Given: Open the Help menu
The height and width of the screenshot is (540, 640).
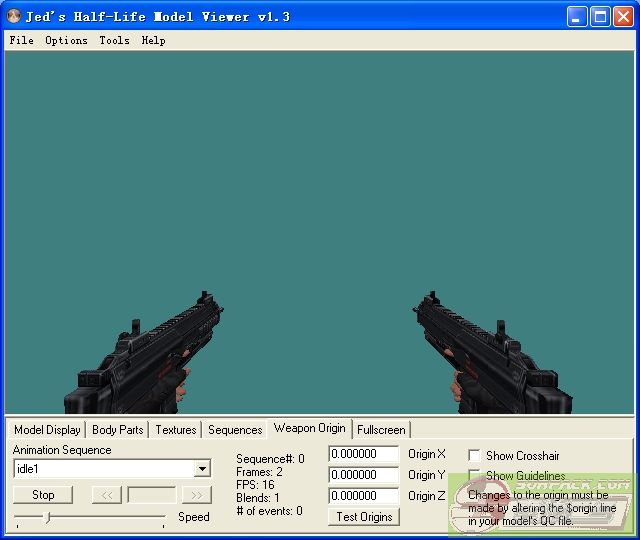Looking at the screenshot, I should (153, 41).
